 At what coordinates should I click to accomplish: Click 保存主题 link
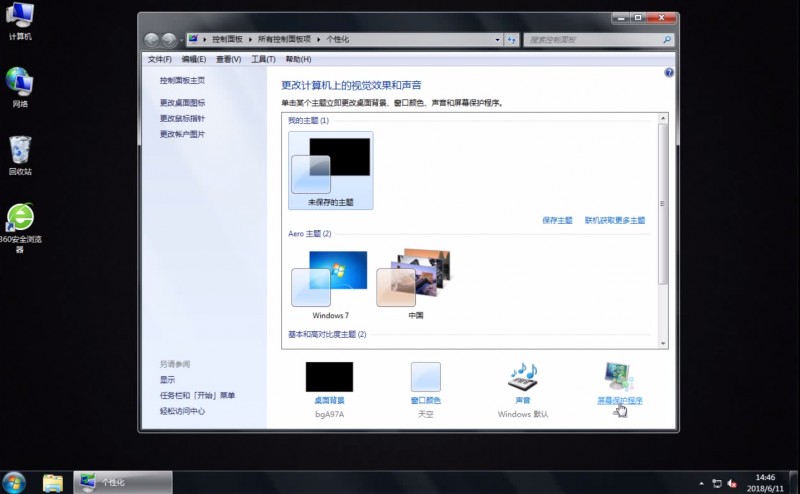[557, 220]
